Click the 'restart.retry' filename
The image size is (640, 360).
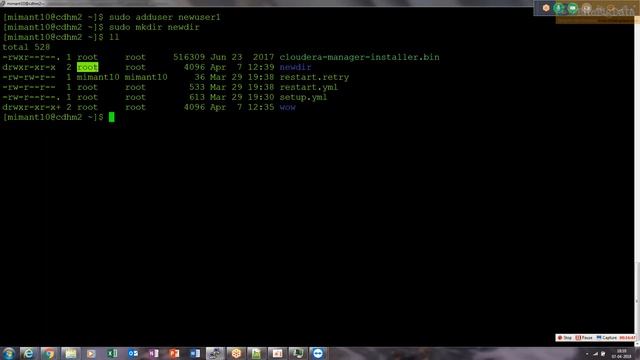pyautogui.click(x=314, y=77)
